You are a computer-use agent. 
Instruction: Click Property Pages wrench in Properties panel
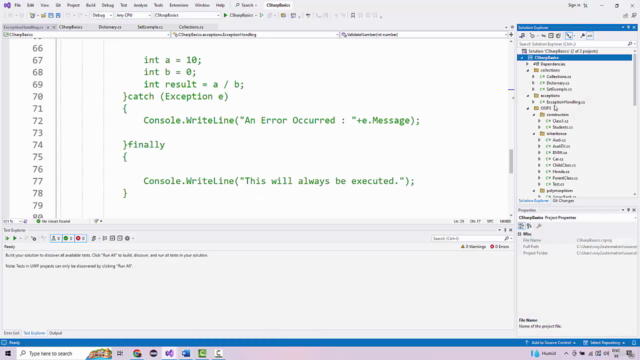pyautogui.click(x=539, y=226)
